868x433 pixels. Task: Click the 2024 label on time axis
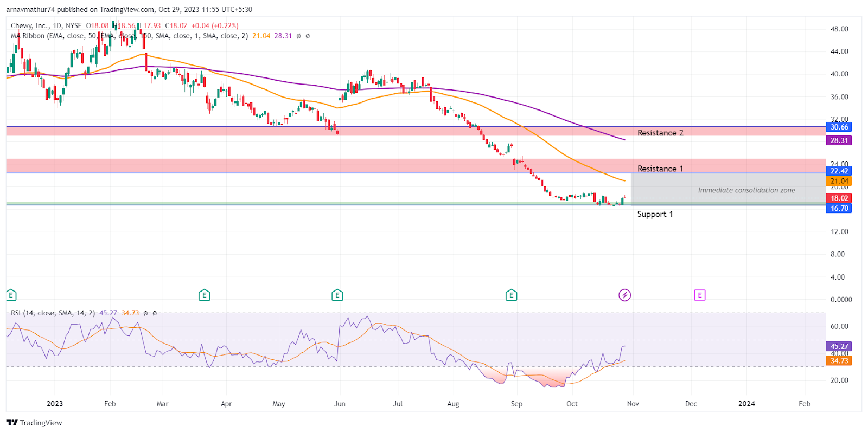click(746, 404)
